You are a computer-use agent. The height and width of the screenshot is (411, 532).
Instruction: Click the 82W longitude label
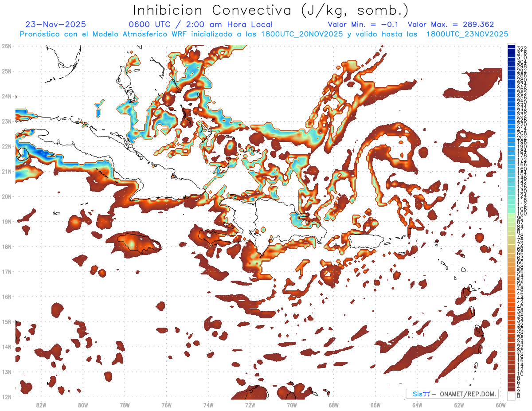point(41,405)
